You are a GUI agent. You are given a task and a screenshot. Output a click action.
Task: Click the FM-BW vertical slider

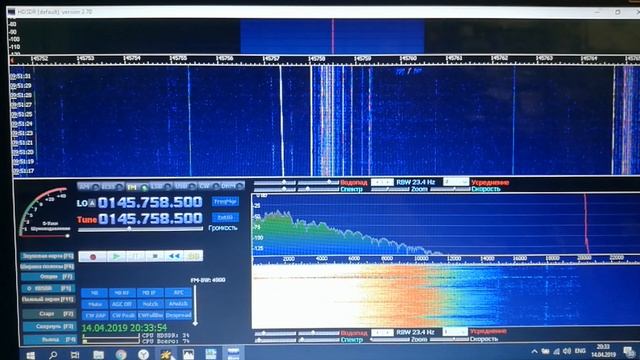(195, 304)
